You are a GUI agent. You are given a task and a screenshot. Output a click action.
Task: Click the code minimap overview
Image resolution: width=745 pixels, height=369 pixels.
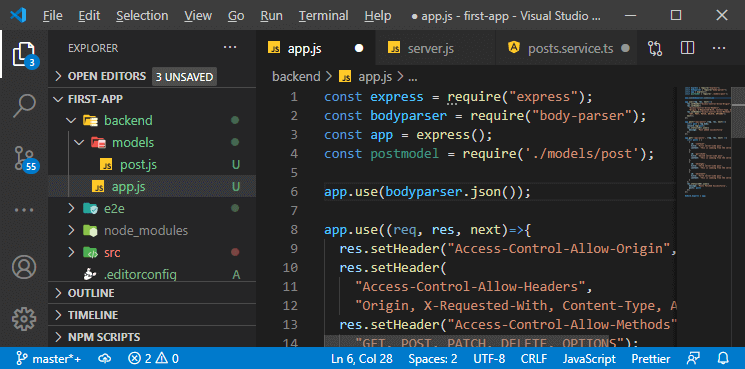click(x=707, y=142)
